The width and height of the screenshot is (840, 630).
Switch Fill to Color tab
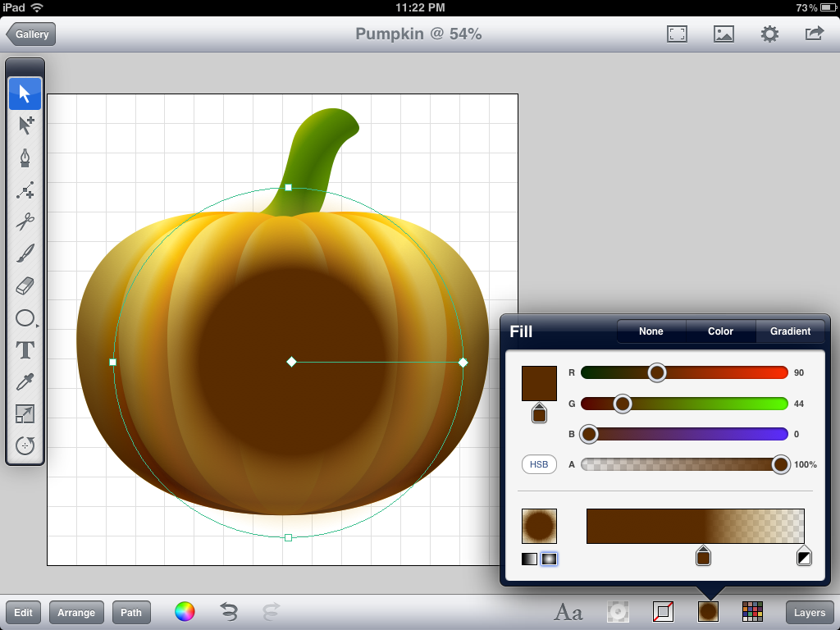click(x=719, y=331)
